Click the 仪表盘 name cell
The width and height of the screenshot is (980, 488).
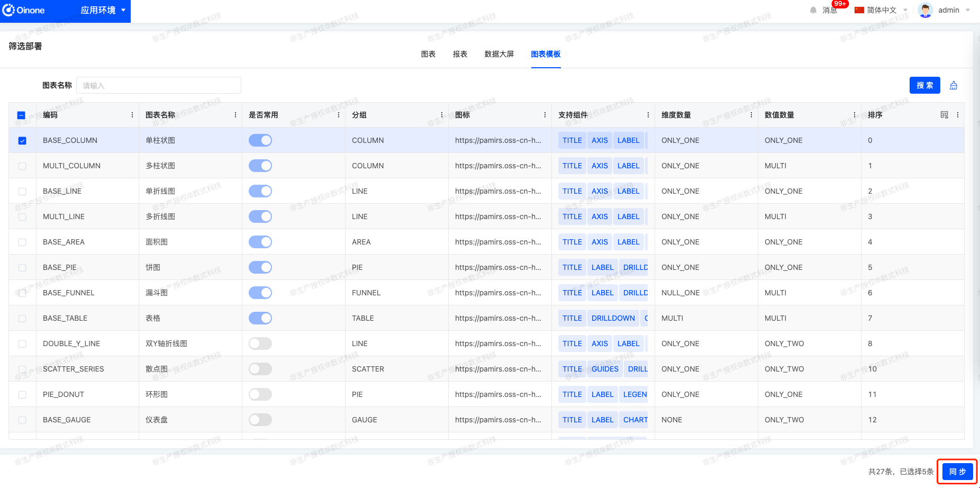157,420
